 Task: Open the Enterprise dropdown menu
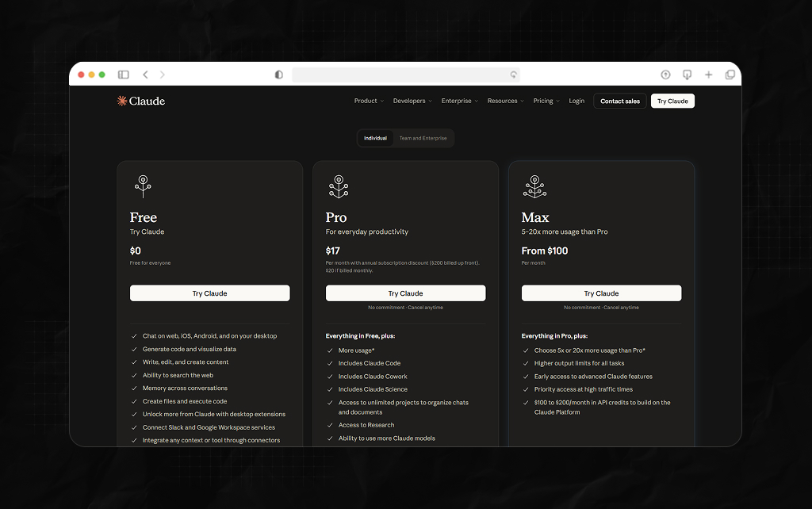point(459,101)
